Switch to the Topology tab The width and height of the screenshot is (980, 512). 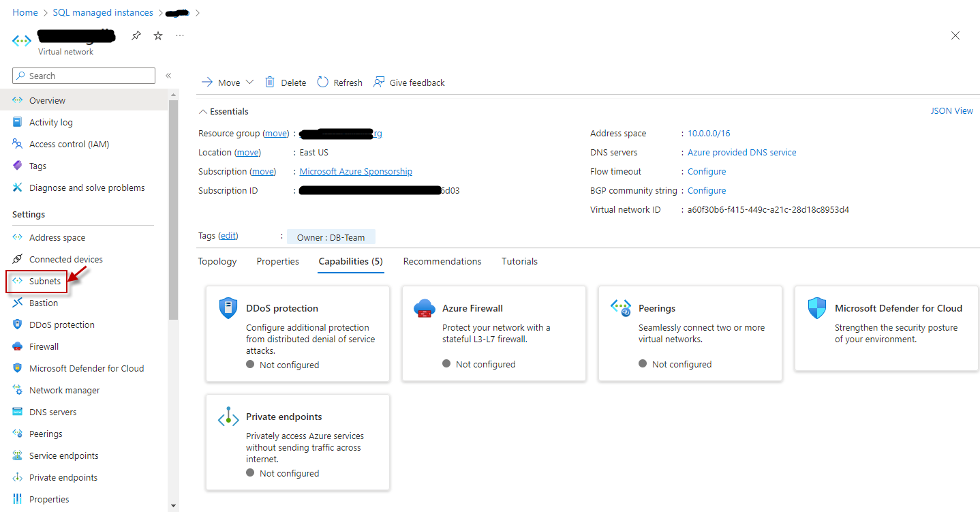coord(217,261)
